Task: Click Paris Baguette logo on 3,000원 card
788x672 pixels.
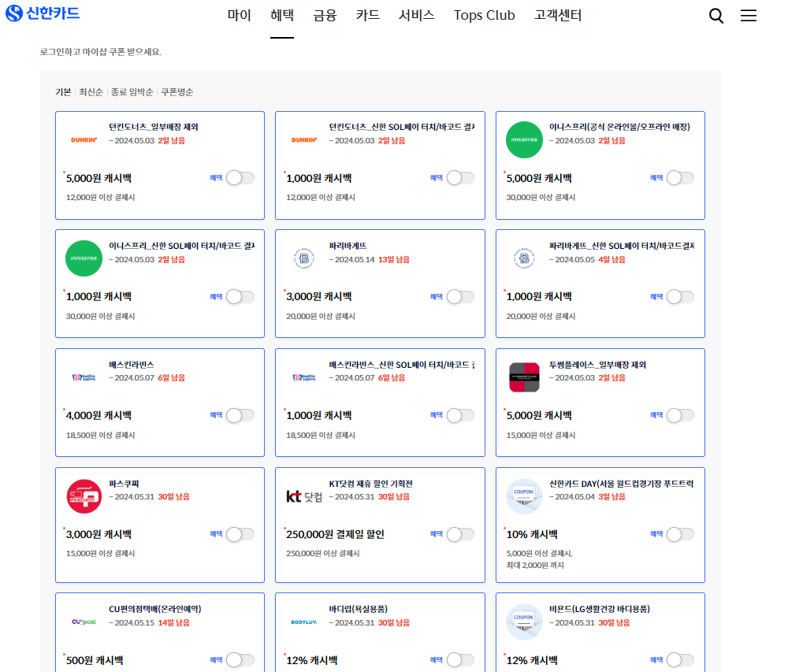Action: pos(304,258)
